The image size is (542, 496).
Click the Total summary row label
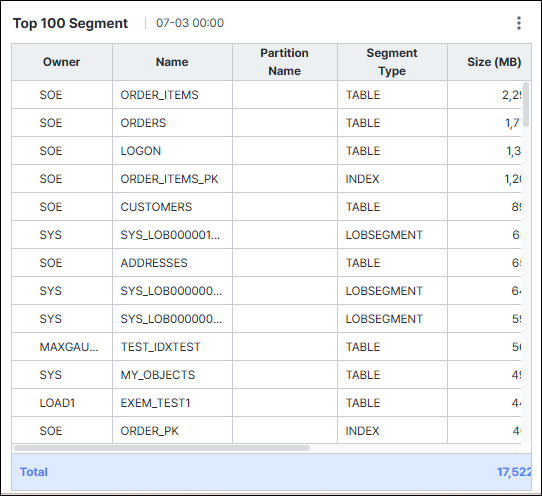click(34, 472)
